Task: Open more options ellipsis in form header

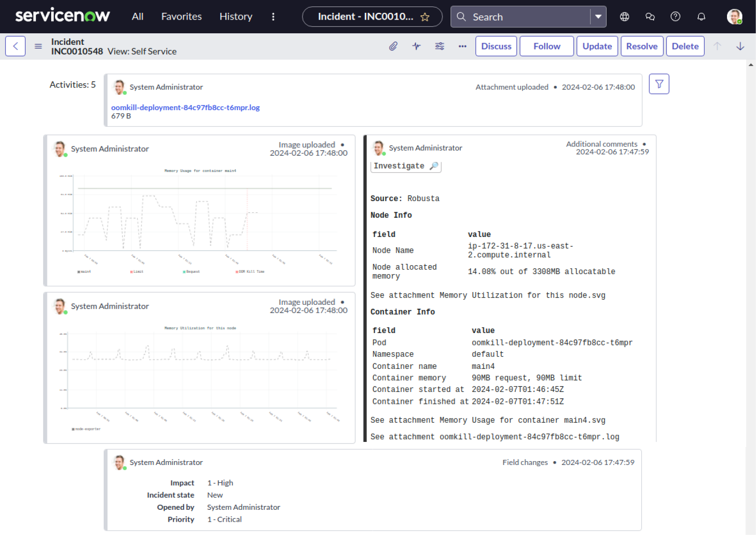Action: click(x=462, y=46)
